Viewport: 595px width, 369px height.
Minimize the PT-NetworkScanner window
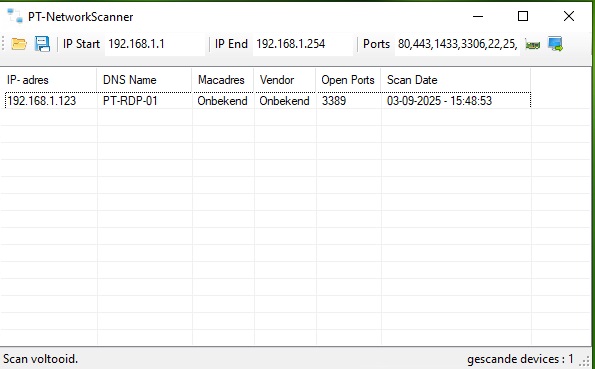478,16
